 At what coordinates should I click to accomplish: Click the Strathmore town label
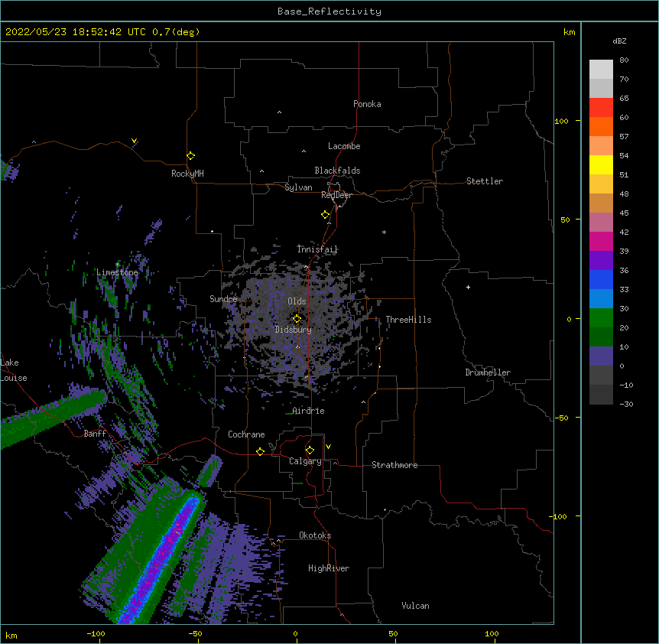pyautogui.click(x=394, y=465)
